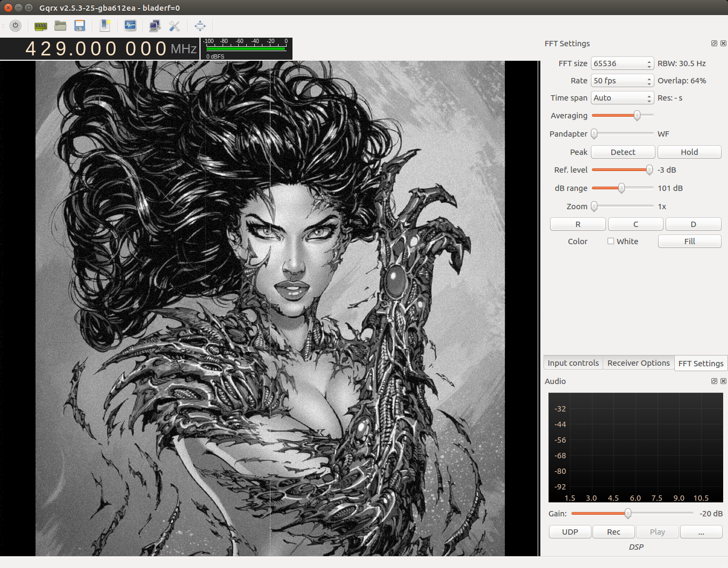Open remote control settings wrench icon
This screenshot has width=728, height=568.
[x=174, y=26]
